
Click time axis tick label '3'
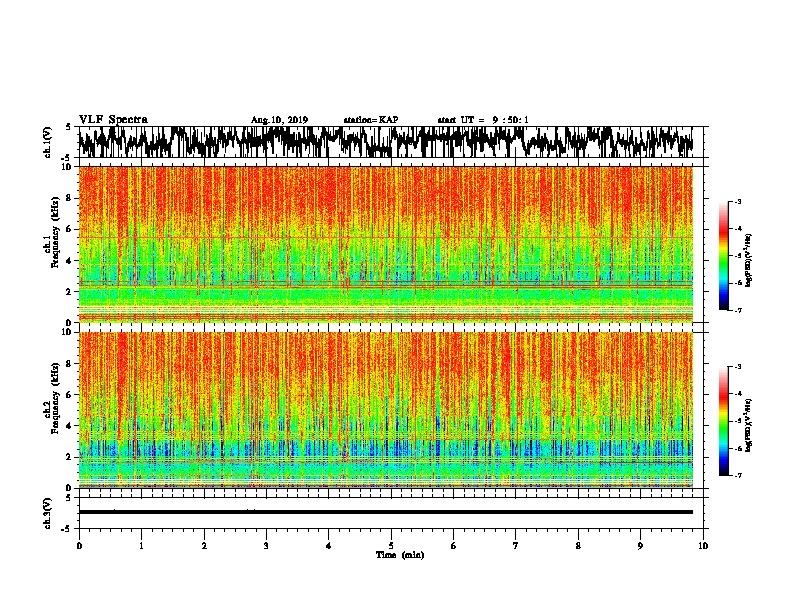[x=266, y=546]
